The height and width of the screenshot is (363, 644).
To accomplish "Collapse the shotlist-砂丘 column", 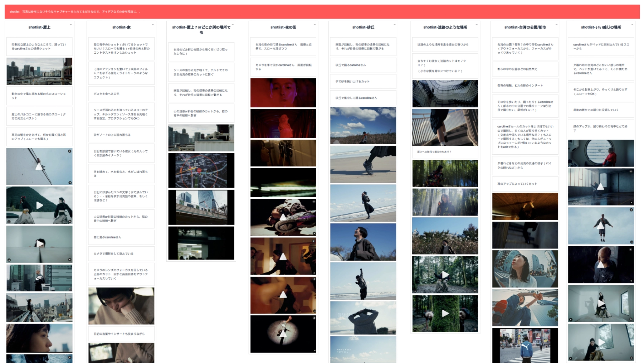I will (x=394, y=24).
